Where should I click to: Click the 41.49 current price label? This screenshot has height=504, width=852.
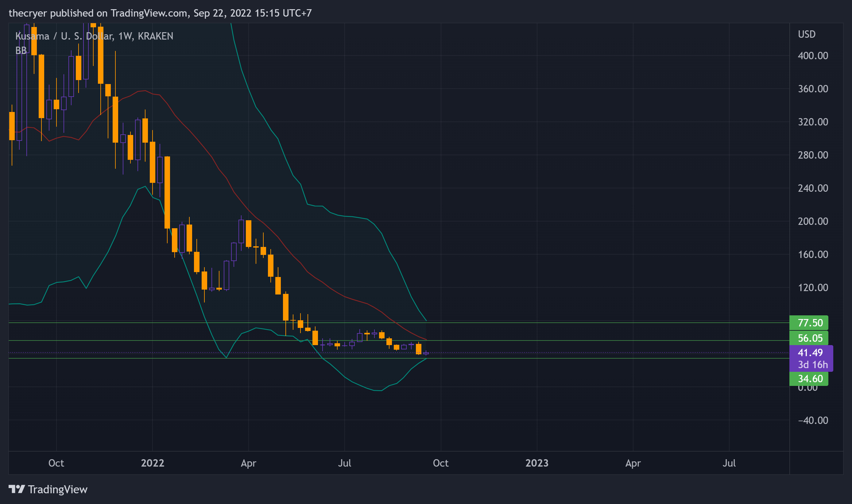click(x=810, y=352)
